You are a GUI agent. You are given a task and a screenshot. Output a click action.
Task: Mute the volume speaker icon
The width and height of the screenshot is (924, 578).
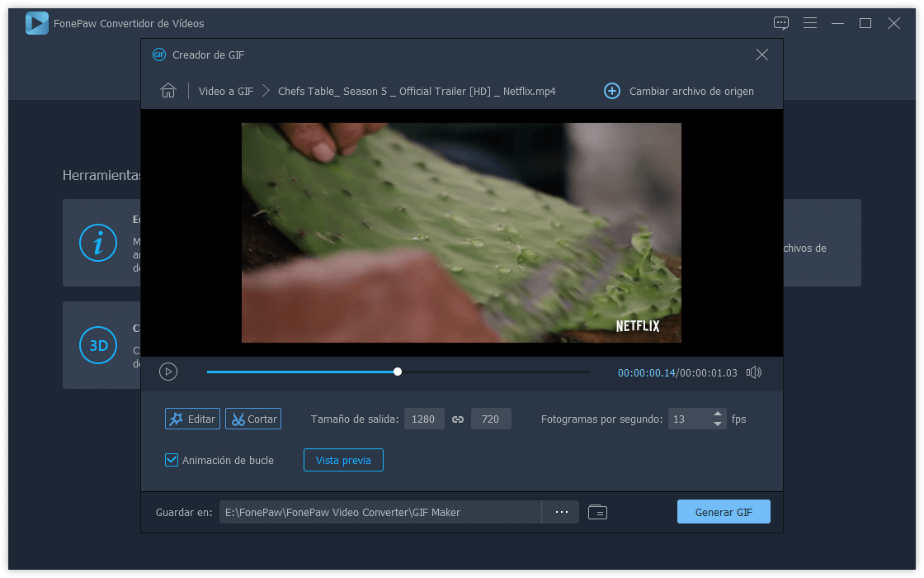pos(754,372)
